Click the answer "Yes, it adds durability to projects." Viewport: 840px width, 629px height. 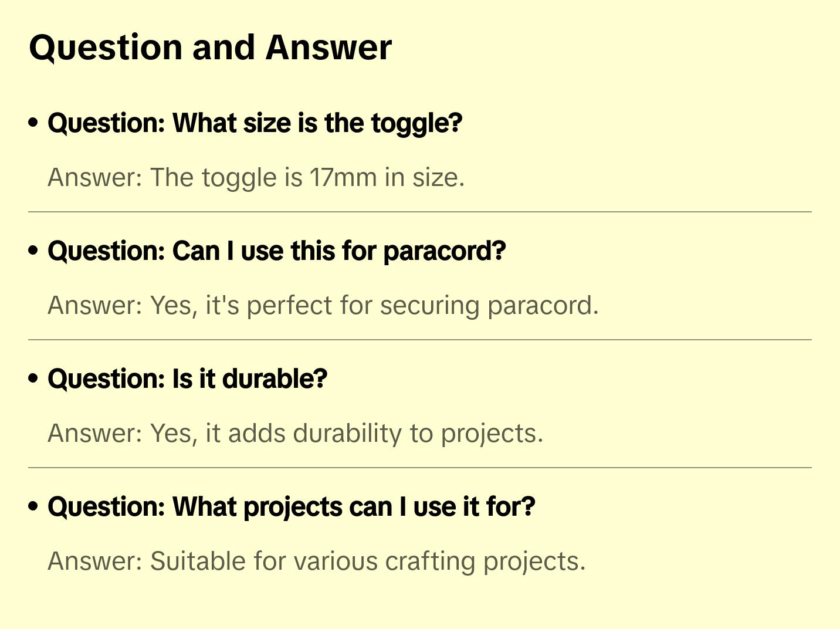pyautogui.click(x=295, y=433)
